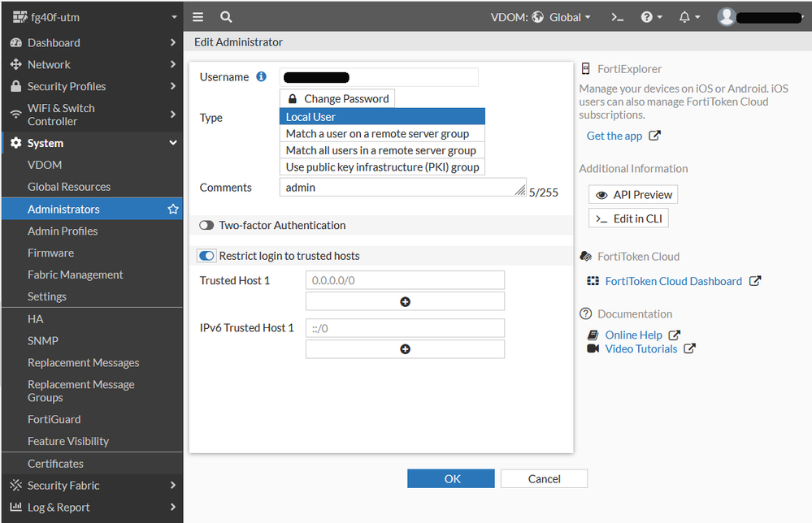Click the star icon on Administrators
812x523 pixels.
coord(172,210)
